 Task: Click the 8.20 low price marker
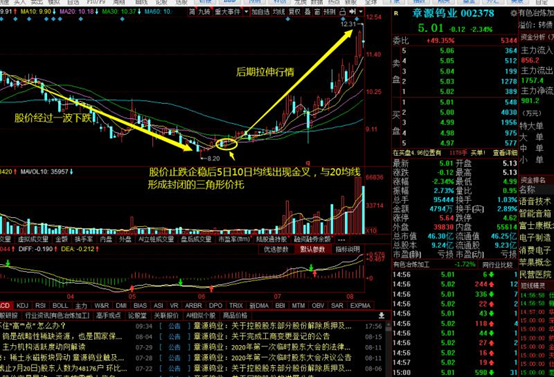click(x=214, y=159)
